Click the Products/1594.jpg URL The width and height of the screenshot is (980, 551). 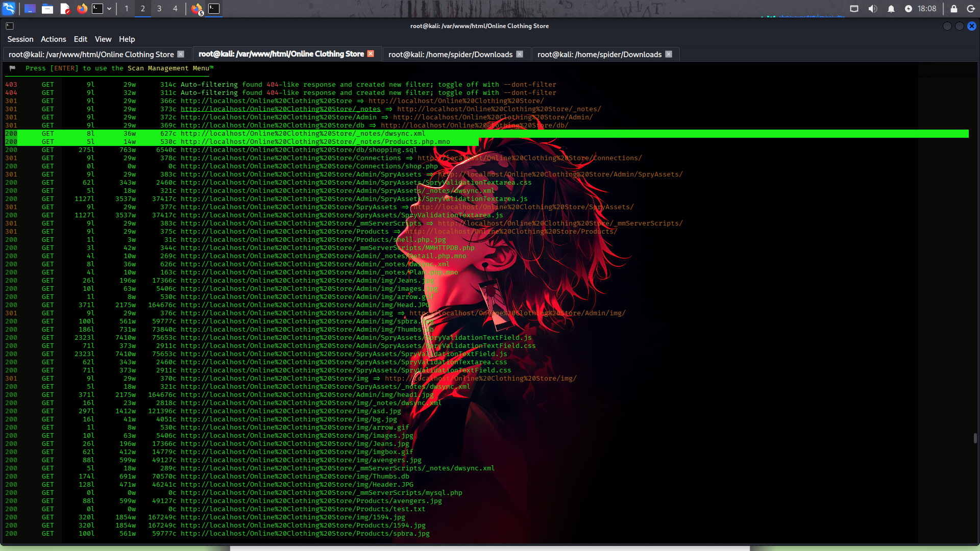(303, 525)
